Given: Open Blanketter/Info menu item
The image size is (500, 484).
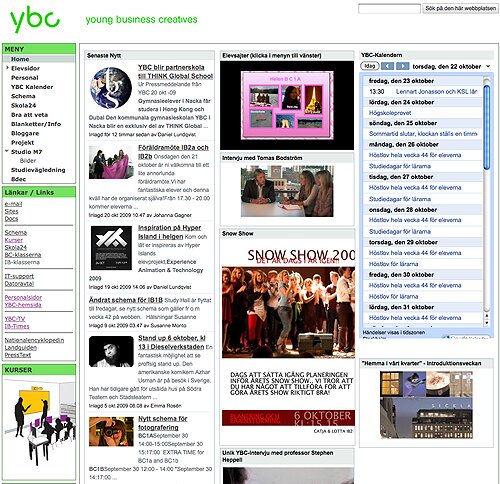Looking at the screenshot, I should pos(36,124).
